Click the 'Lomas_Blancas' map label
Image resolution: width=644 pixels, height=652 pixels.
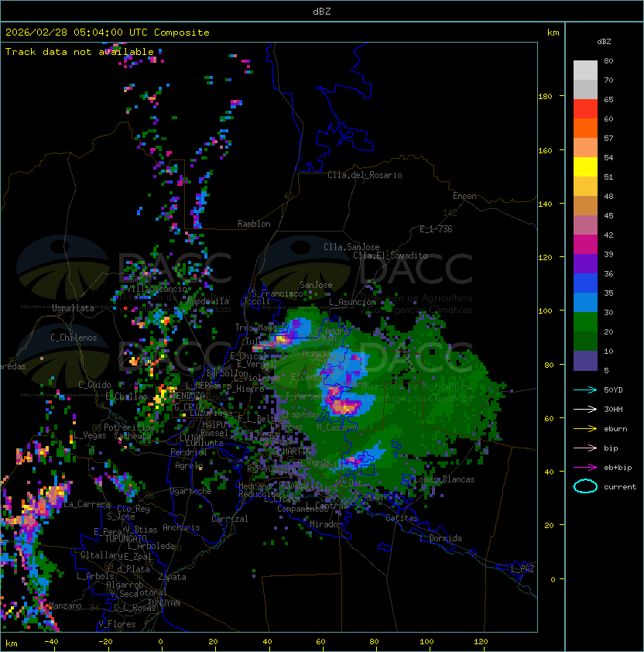444,479
